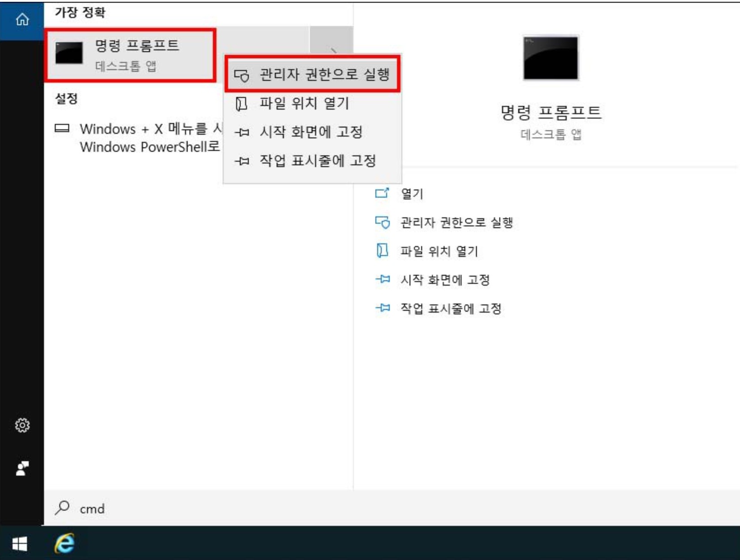740x560 pixels.
Task: Click the large Command Prompt icon in details pane
Action: [551, 58]
